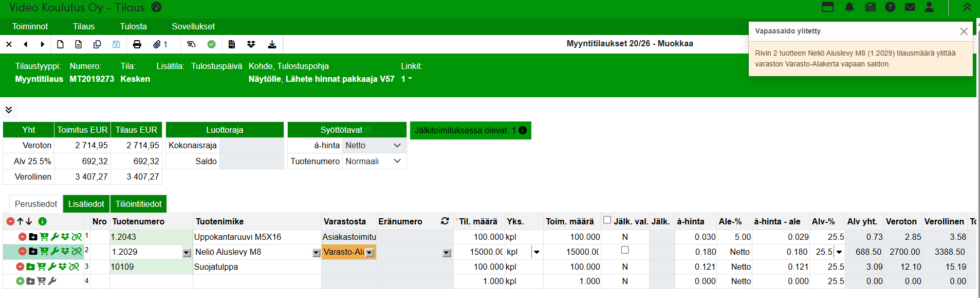The width and height of the screenshot is (980, 298).
Task: Remove row 1 with its red minus icon
Action: click(22, 237)
